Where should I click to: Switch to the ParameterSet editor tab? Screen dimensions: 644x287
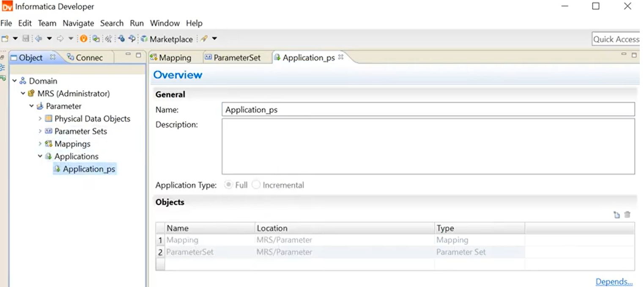pos(233,58)
